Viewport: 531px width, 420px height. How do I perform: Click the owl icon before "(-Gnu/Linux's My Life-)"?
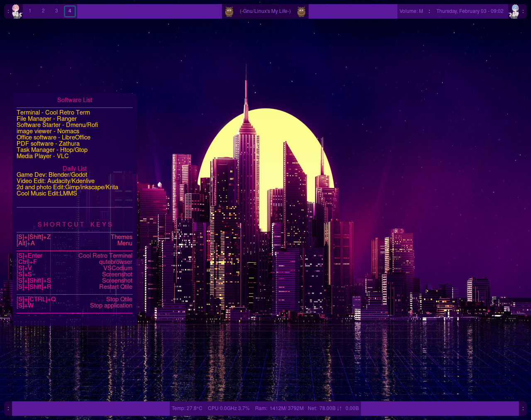[229, 12]
